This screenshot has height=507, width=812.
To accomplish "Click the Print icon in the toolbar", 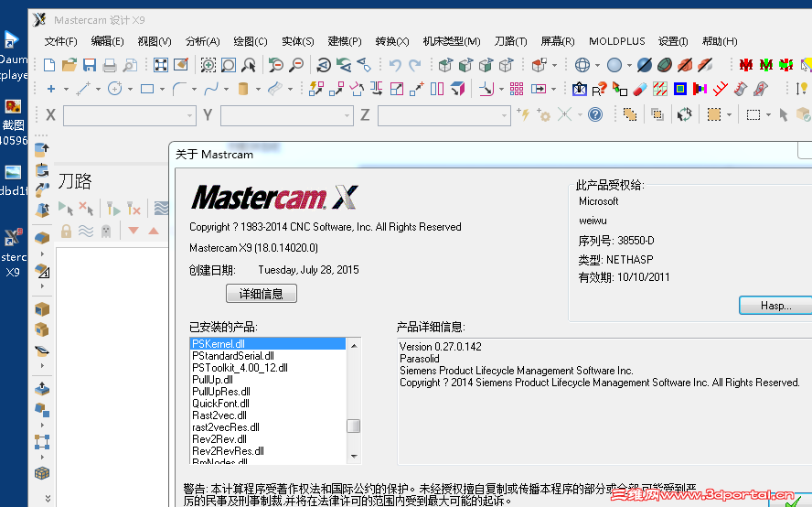I will (109, 65).
